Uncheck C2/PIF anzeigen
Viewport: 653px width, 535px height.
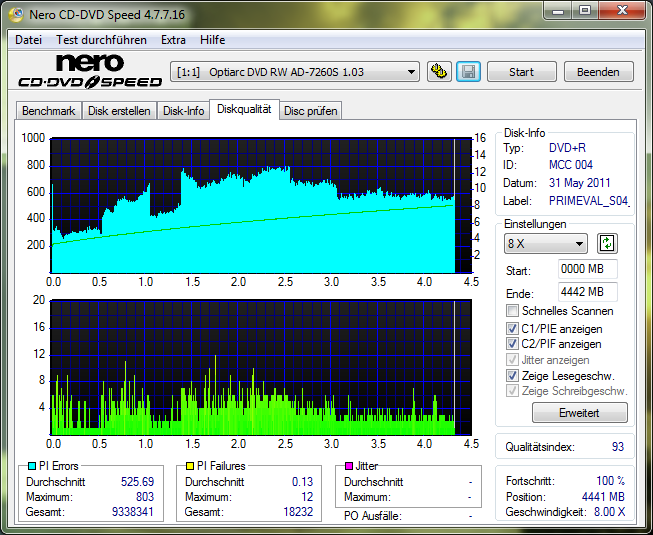tap(512, 344)
